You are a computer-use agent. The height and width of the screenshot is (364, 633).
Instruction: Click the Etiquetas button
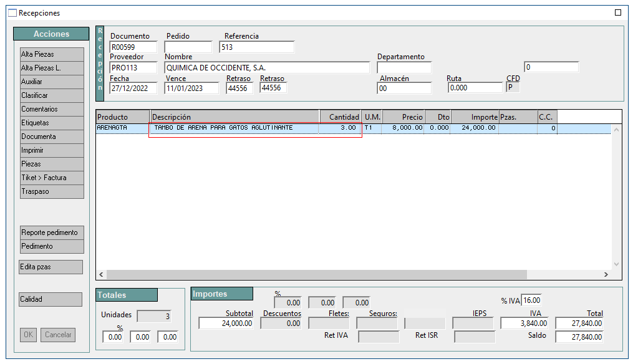click(x=52, y=123)
